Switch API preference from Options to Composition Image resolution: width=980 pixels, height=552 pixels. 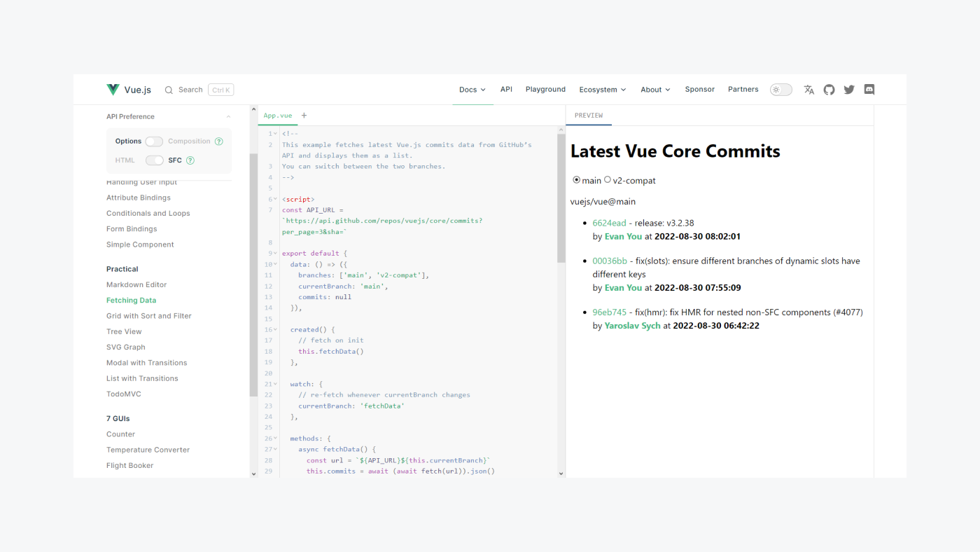pos(153,141)
